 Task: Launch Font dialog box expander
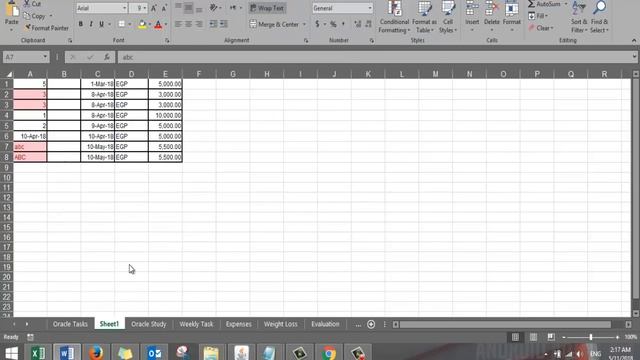[x=167, y=40]
